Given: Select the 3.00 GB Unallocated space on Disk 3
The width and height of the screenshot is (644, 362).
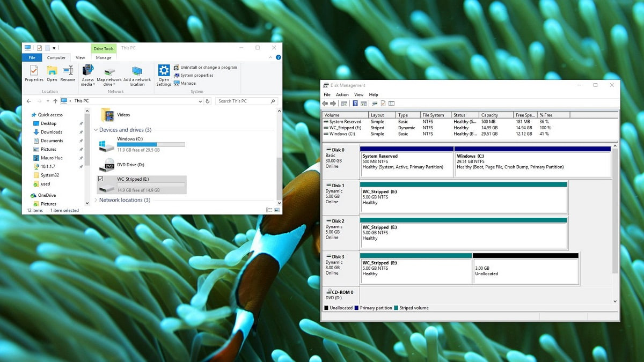Looking at the screenshot, I should point(525,268).
